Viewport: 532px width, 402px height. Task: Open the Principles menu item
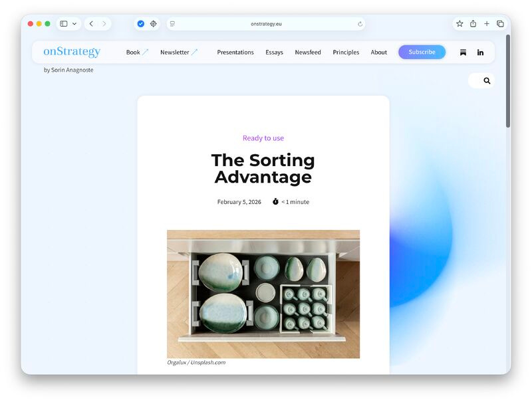tap(346, 52)
